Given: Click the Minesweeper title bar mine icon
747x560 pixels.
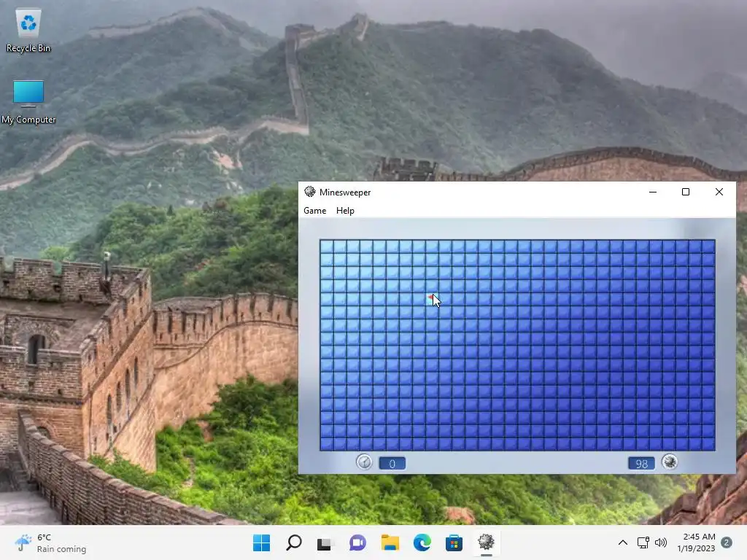Looking at the screenshot, I should (x=309, y=192).
